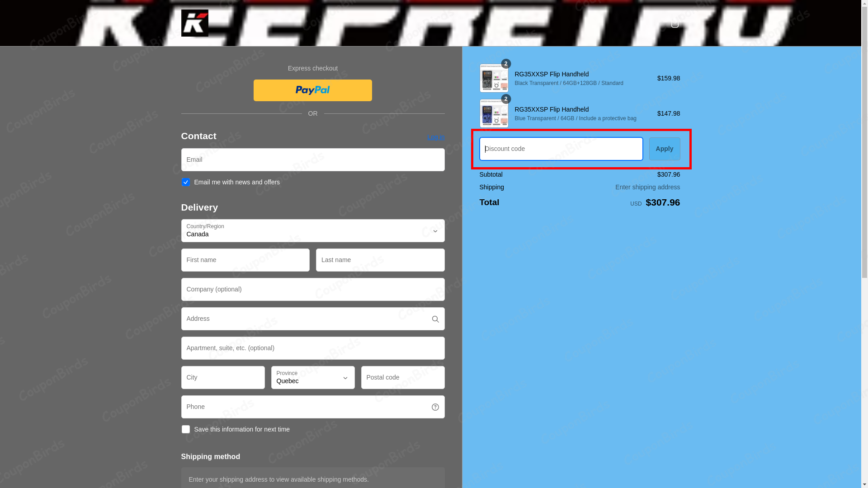Select the $147.98 item price

pyautogui.click(x=668, y=113)
